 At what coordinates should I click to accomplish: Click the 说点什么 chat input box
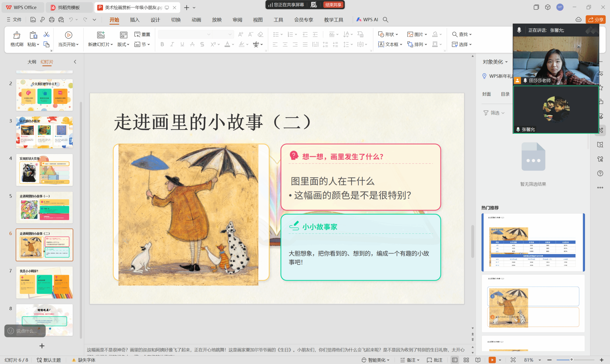25,331
